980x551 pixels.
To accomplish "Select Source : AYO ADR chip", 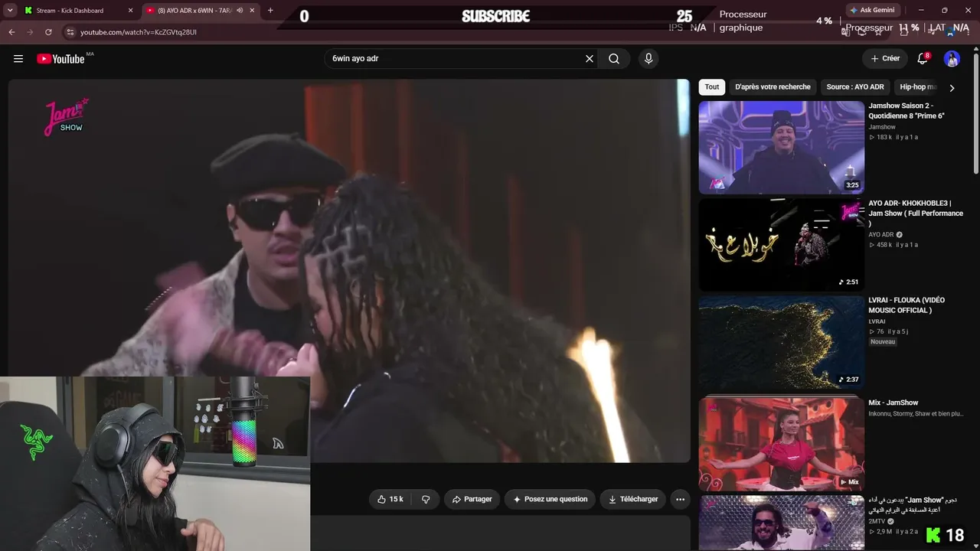I will click(855, 87).
